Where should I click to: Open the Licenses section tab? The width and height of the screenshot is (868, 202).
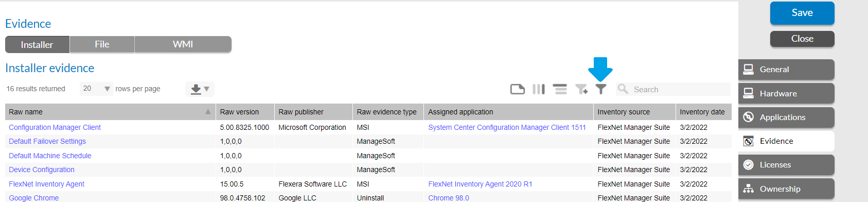coord(786,165)
